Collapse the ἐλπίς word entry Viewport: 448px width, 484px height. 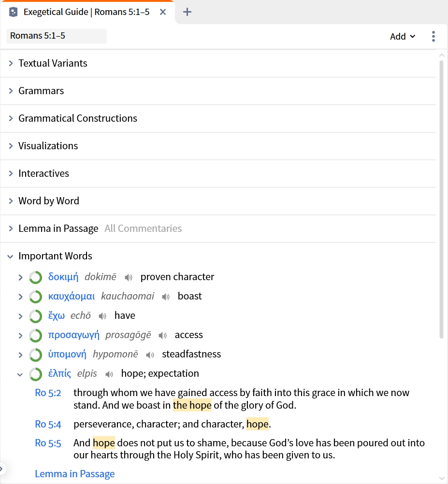coord(20,374)
